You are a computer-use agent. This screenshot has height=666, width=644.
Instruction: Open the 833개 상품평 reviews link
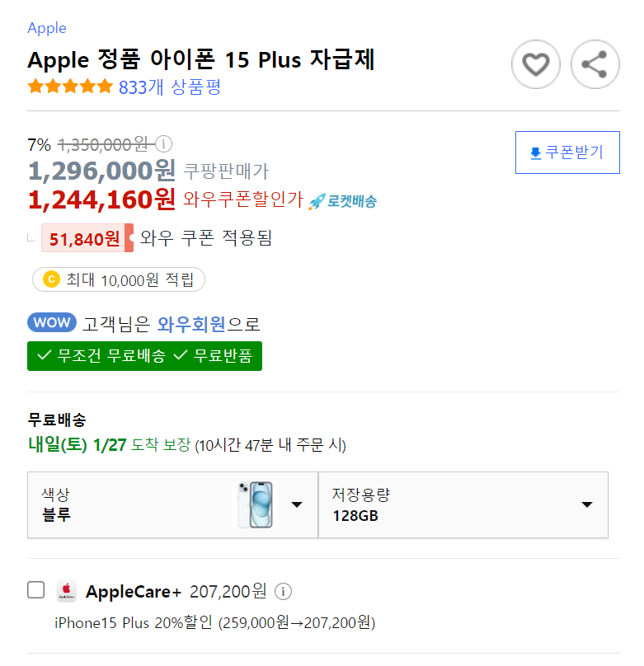coord(170,87)
